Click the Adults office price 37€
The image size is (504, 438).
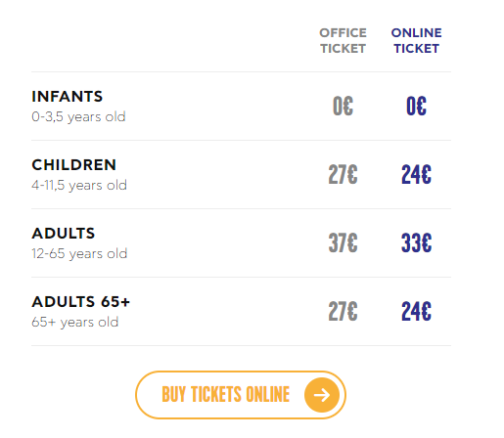[343, 243]
